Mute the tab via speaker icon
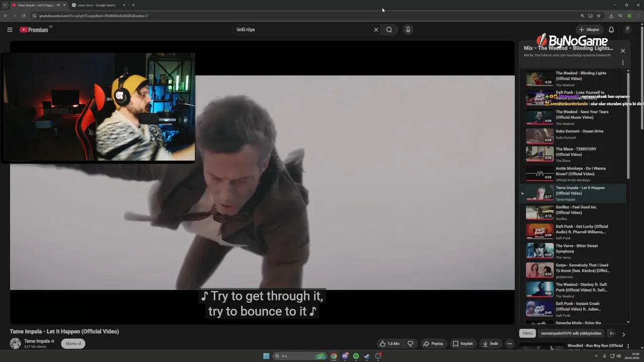The width and height of the screenshot is (644, 362). (x=58, y=5)
